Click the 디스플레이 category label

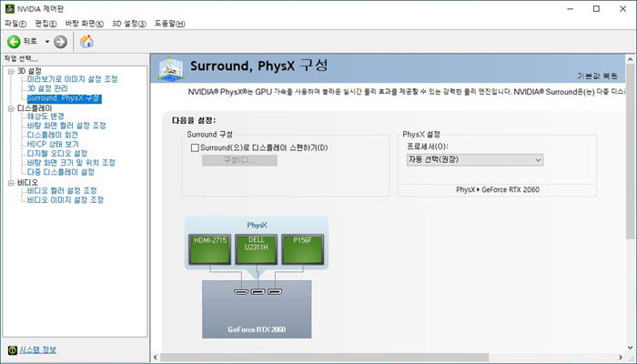[x=35, y=108]
